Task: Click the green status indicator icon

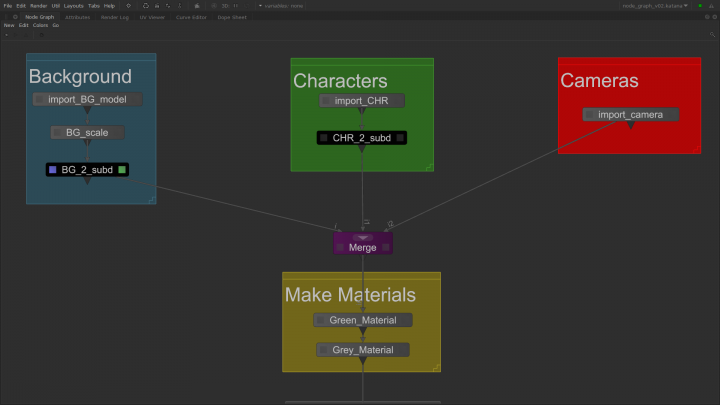Action: pyautogui.click(x=700, y=6)
